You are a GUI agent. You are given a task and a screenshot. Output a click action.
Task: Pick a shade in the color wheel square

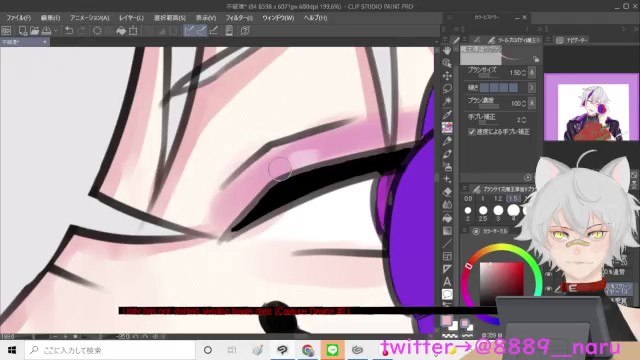click(x=501, y=284)
